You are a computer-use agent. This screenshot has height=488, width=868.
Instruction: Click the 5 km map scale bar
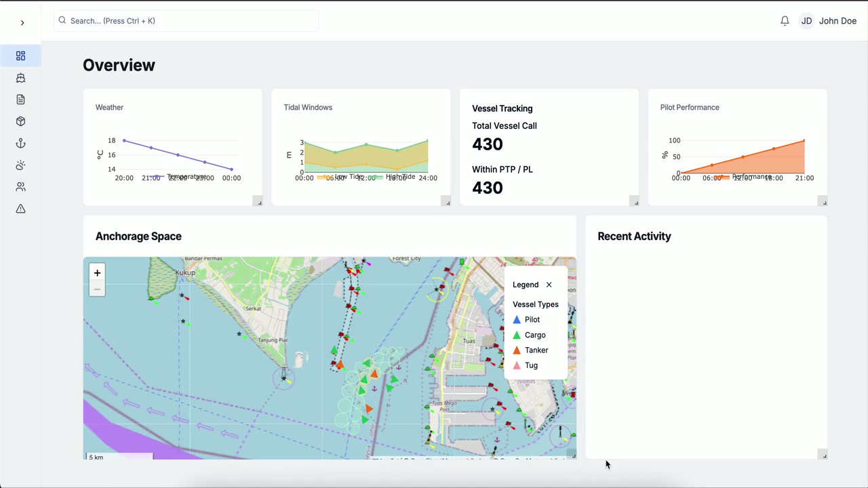119,457
